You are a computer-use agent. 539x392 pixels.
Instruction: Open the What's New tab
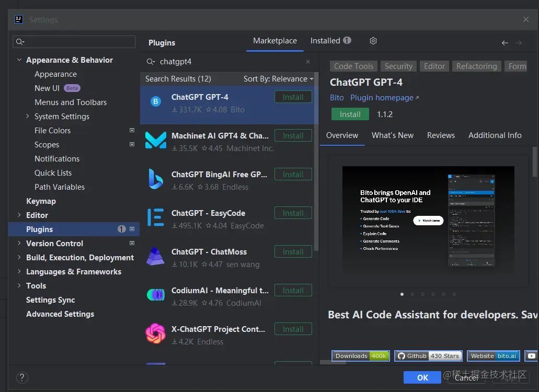(393, 135)
